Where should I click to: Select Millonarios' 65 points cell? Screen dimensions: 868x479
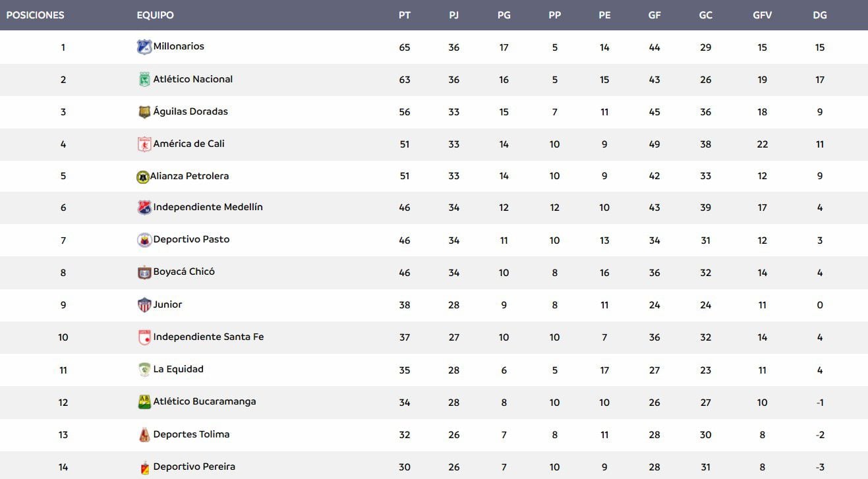pos(405,47)
